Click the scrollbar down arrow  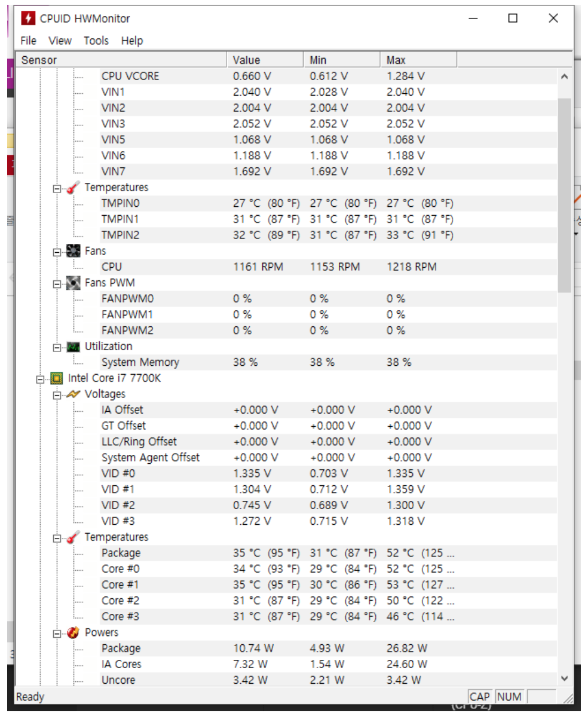tap(565, 678)
